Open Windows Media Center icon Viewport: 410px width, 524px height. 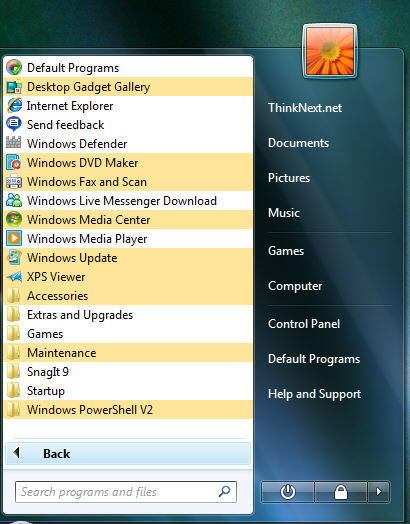click(14, 220)
